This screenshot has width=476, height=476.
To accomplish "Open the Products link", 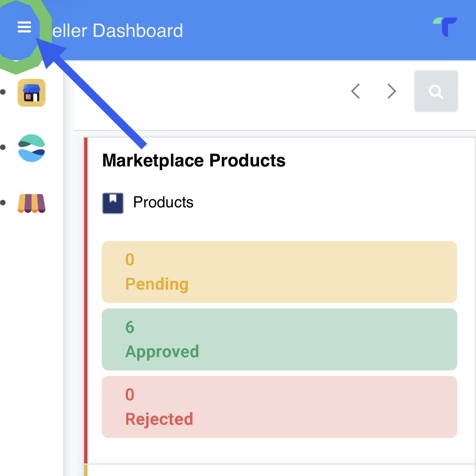I will coord(163,202).
